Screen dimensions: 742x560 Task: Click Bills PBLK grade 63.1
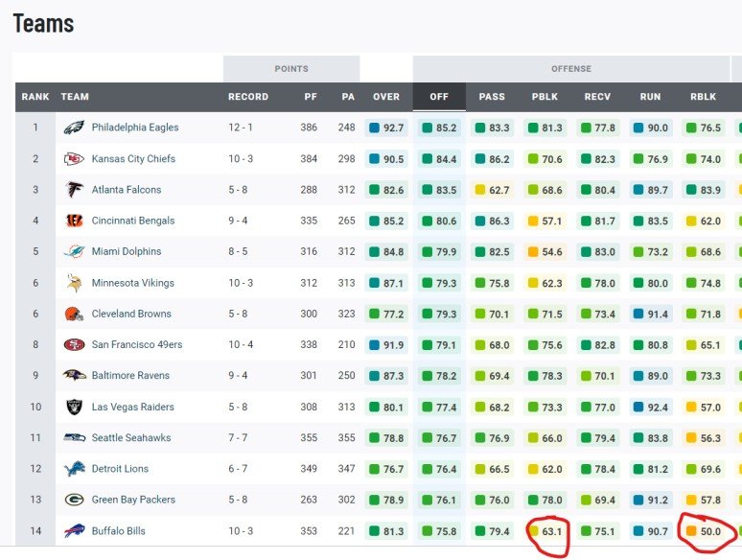[x=552, y=531]
